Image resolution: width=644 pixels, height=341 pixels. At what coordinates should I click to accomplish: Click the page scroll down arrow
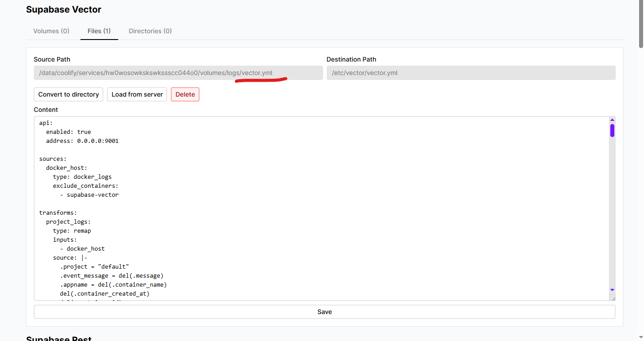click(x=641, y=337)
